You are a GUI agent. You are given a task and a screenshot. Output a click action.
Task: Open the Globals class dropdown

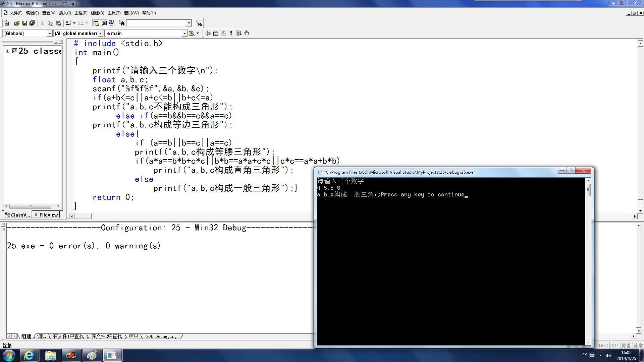(x=50, y=33)
